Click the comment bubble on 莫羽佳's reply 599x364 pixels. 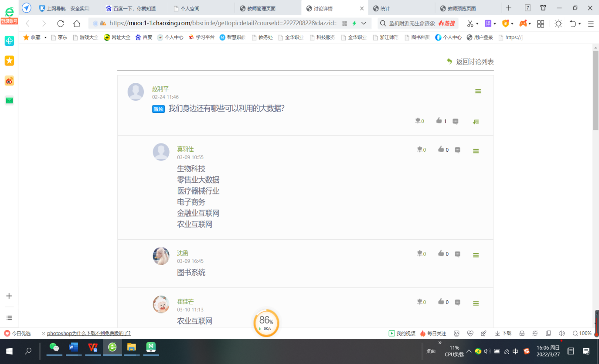click(457, 150)
